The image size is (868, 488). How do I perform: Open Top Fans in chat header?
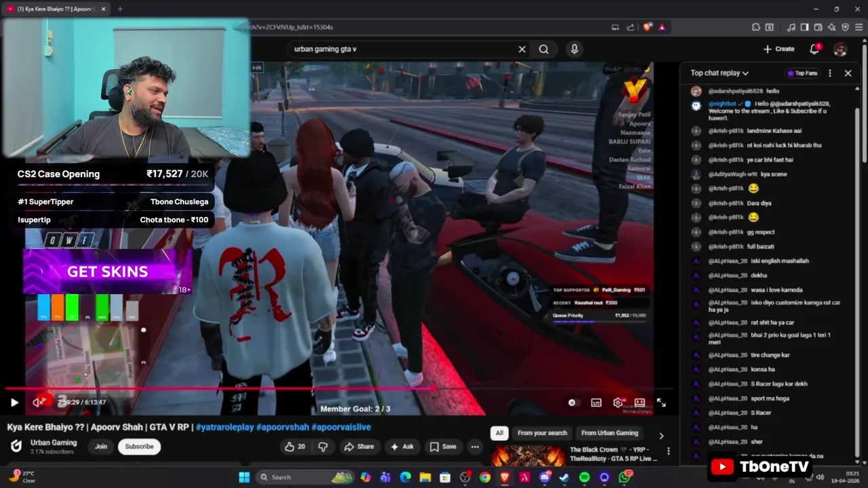click(802, 73)
